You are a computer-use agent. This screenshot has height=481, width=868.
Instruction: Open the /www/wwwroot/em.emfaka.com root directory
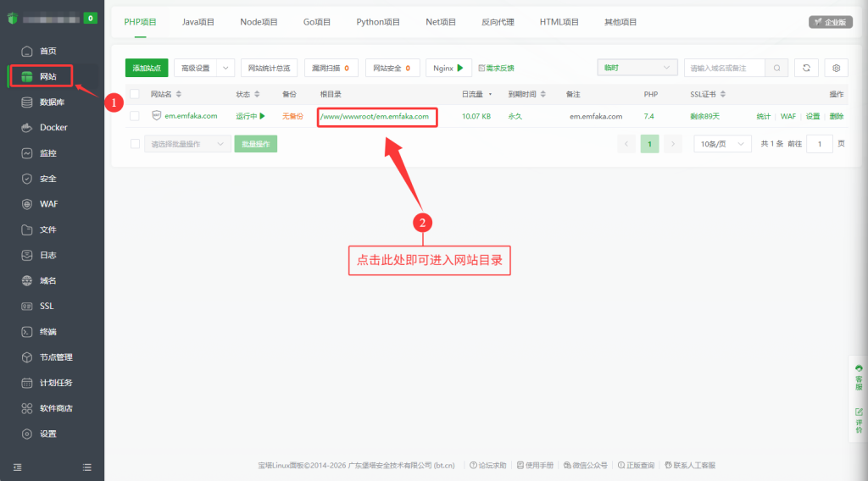pos(375,117)
